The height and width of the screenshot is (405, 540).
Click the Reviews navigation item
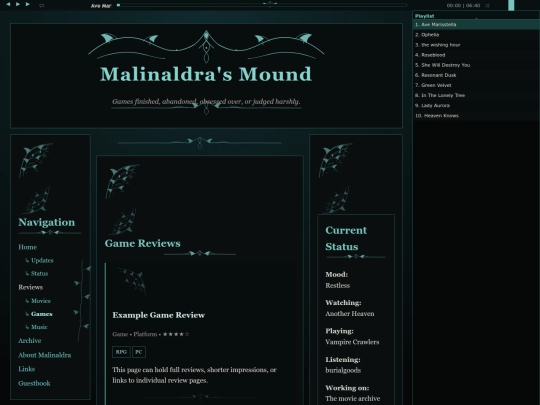point(31,287)
